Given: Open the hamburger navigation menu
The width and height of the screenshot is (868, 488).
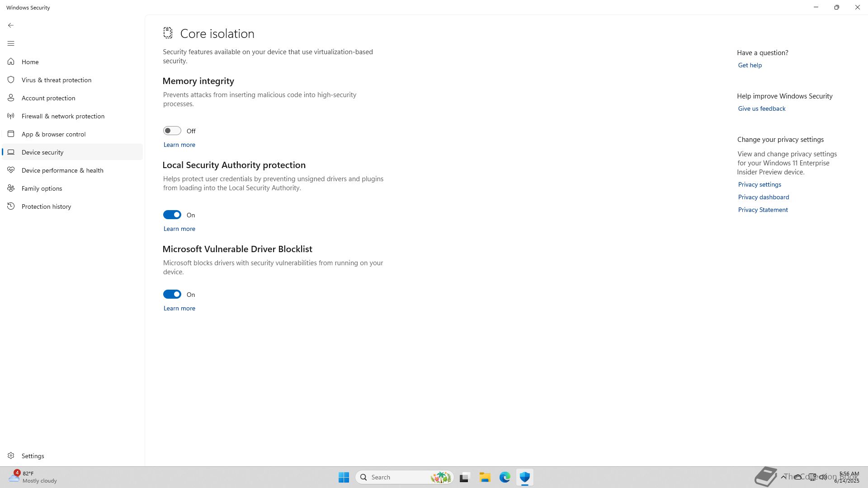Looking at the screenshot, I should tap(11, 43).
